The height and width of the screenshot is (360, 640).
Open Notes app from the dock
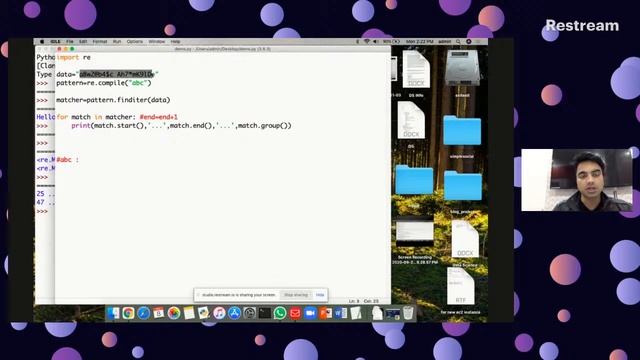point(189,313)
